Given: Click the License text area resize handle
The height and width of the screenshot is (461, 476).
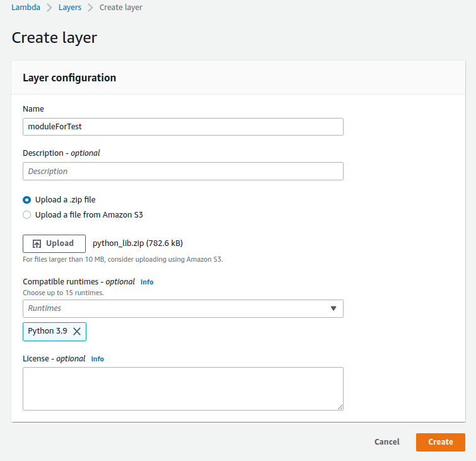Looking at the screenshot, I should (340, 407).
